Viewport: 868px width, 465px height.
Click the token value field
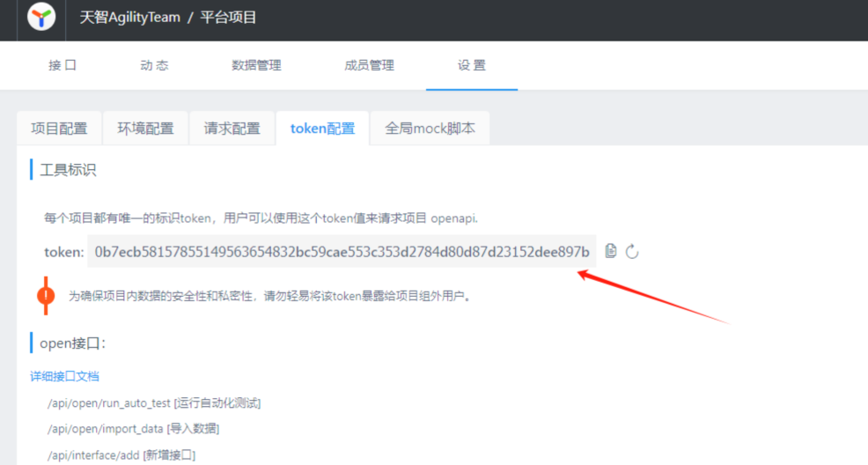(x=342, y=252)
